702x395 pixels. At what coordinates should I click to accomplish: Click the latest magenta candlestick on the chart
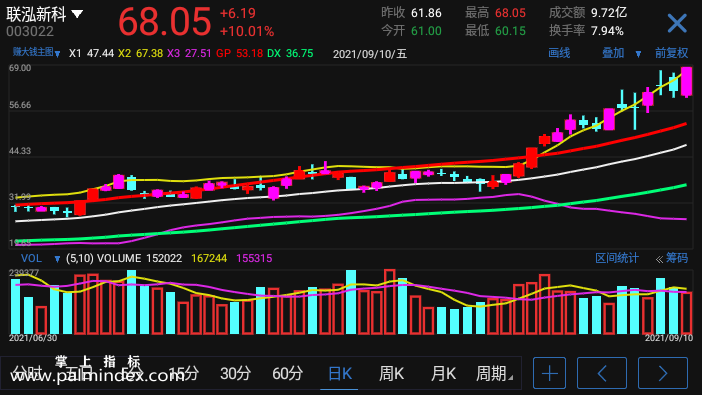686,82
